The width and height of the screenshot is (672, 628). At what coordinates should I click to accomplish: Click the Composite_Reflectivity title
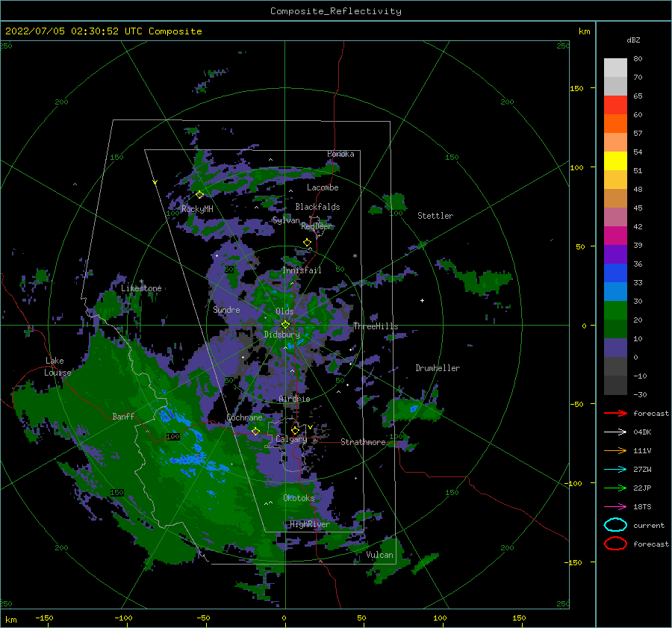click(x=336, y=11)
